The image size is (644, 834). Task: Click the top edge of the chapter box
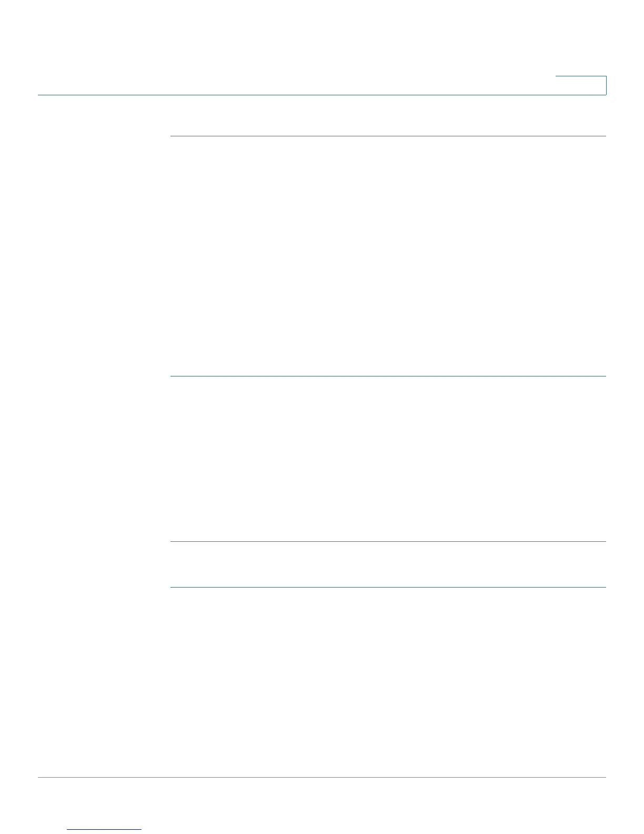point(581,77)
